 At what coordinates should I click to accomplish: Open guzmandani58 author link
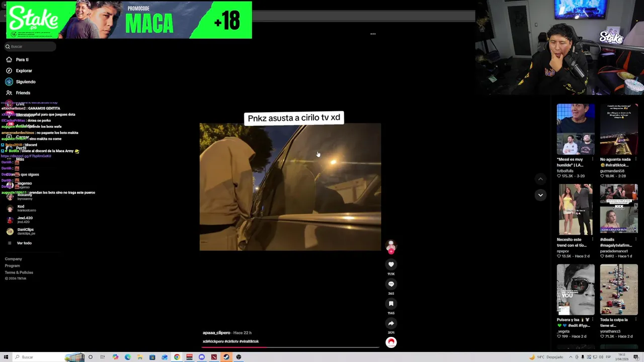coord(612,171)
